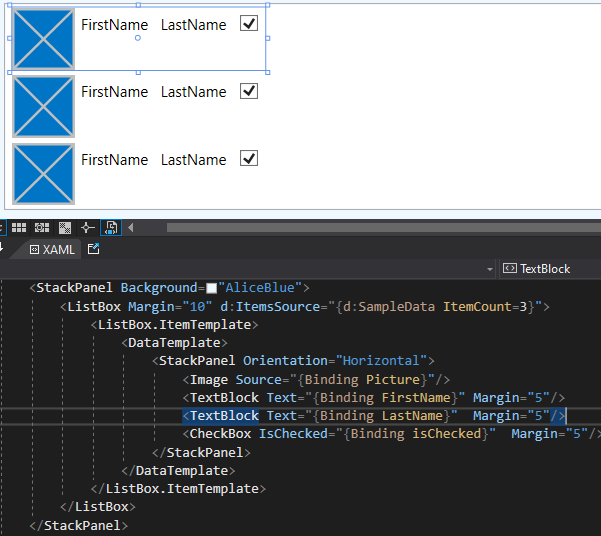Toggle the designer refresh/code sync icon
Viewport: 601px width, 536px height.
(x=111, y=228)
